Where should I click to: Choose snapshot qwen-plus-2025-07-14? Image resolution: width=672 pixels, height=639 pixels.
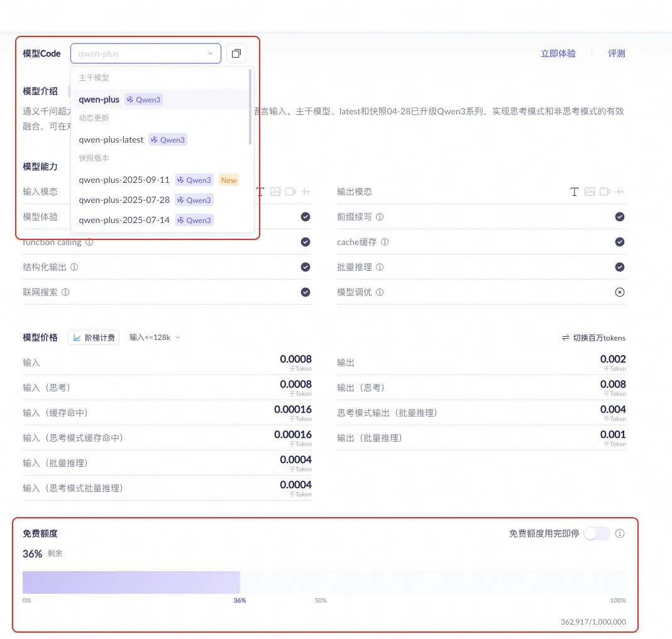pyautogui.click(x=161, y=220)
